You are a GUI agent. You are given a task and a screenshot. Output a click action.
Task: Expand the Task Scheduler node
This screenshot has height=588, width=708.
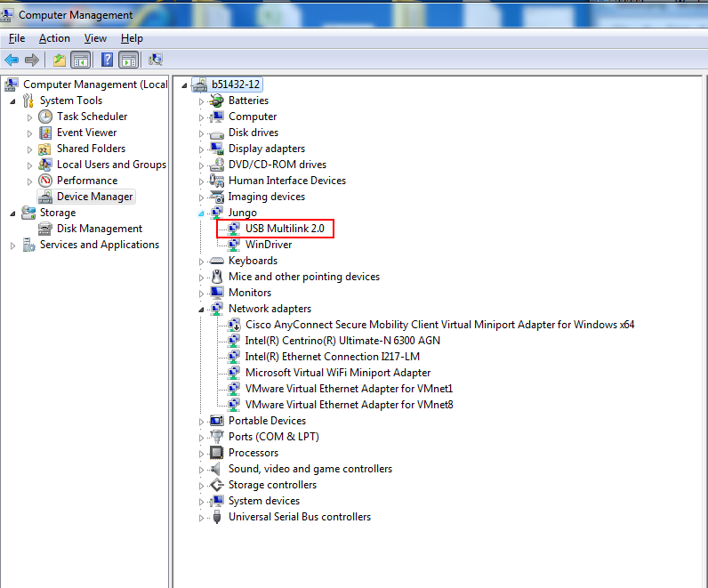click(x=30, y=117)
